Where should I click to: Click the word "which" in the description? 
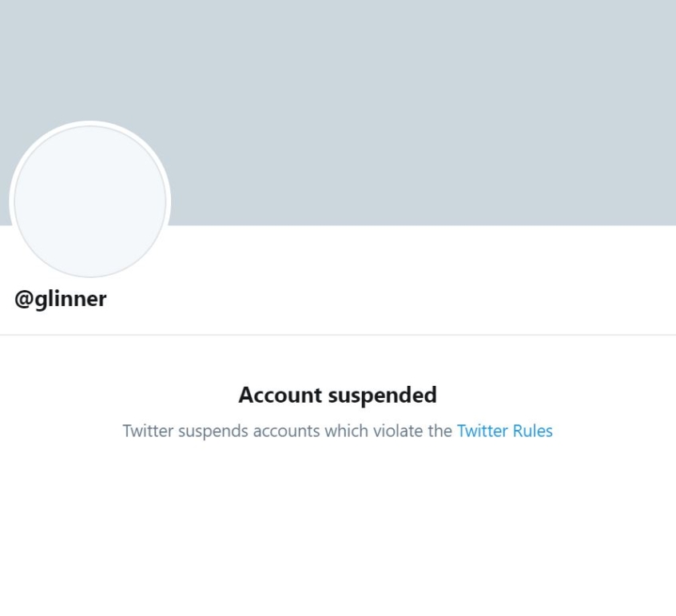(346, 431)
